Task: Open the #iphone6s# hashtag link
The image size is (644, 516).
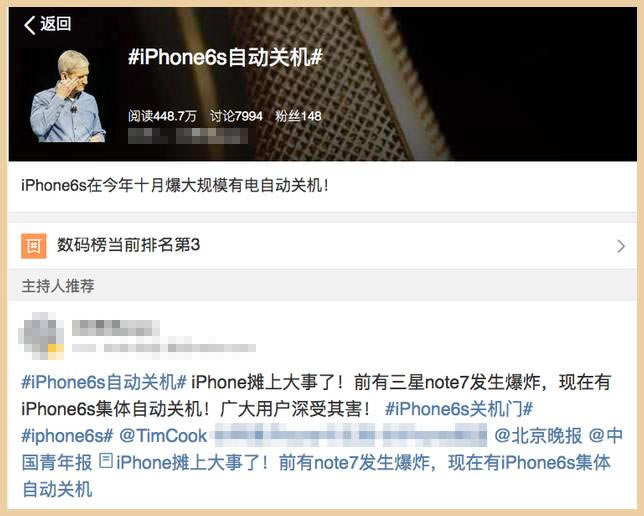Action: point(67,436)
